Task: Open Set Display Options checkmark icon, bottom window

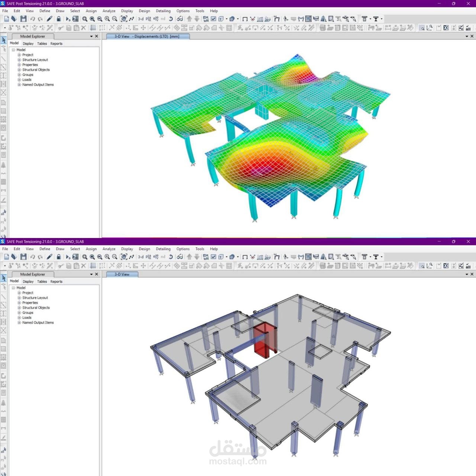Action: coord(213,257)
